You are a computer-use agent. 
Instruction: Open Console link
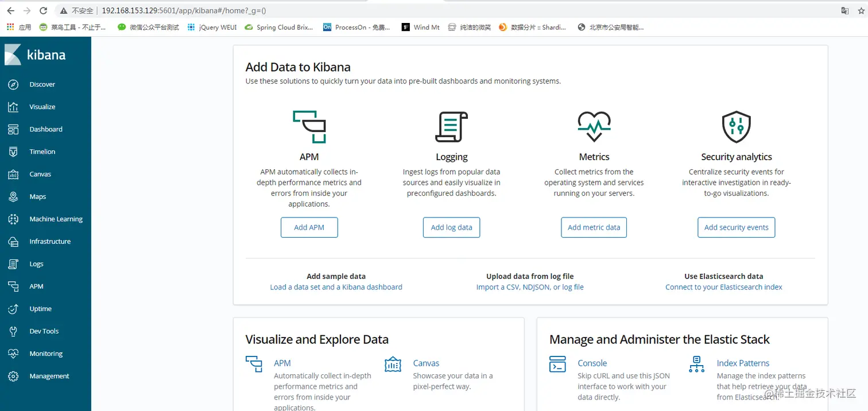coord(592,363)
